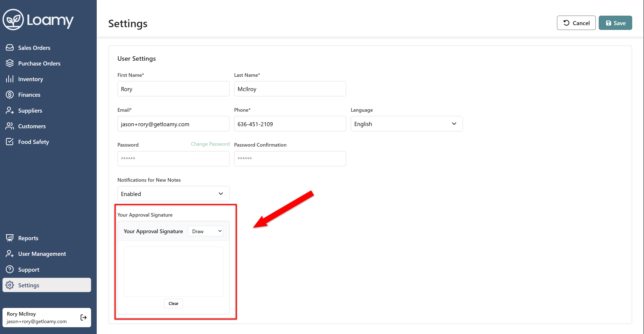Image resolution: width=644 pixels, height=334 pixels.
Task: Click the Food Safety checkbox icon
Action: (x=10, y=141)
